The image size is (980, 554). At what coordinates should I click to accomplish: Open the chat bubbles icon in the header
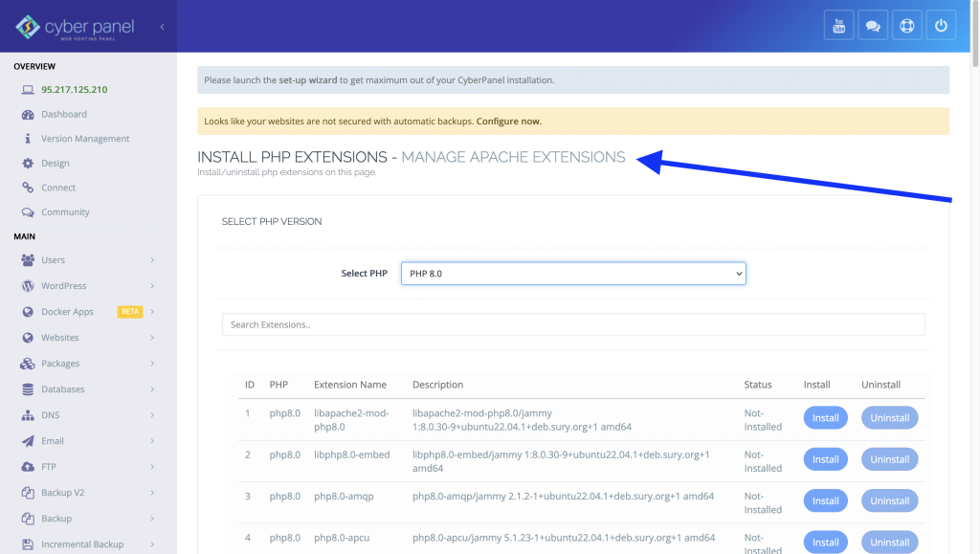tap(873, 26)
